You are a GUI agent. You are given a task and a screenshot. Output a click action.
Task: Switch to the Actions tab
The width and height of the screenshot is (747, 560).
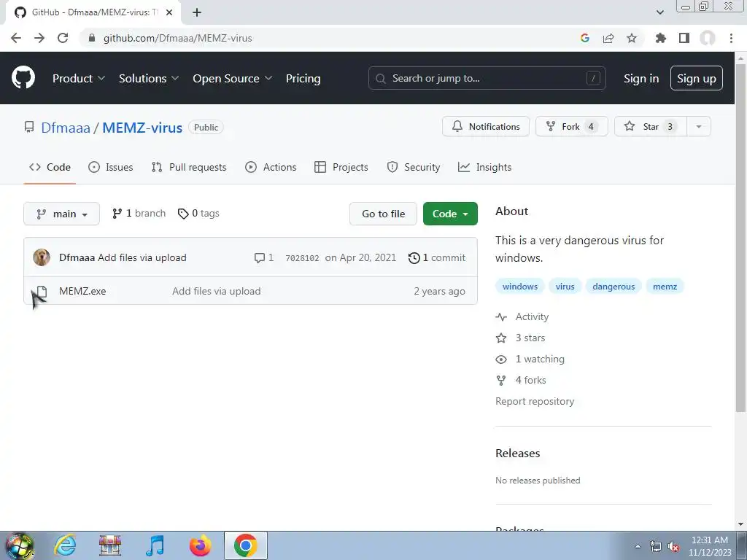[271, 167]
